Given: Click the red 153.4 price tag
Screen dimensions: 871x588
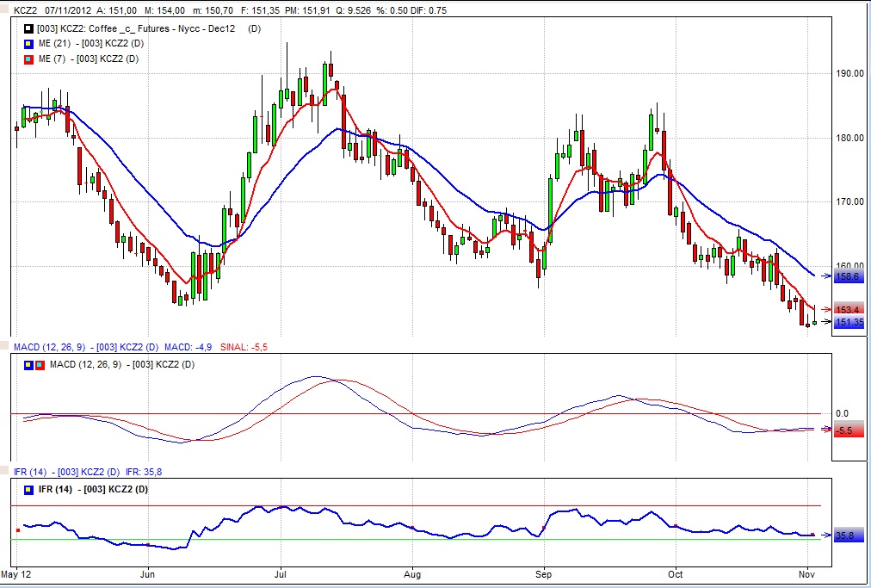Looking at the screenshot, I should click(848, 309).
